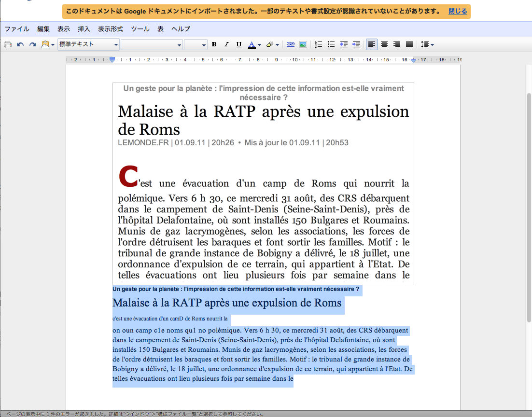Image resolution: width=532 pixels, height=417 pixels.
Task: Click the left indent marker on ruler
Action: tap(112, 60)
